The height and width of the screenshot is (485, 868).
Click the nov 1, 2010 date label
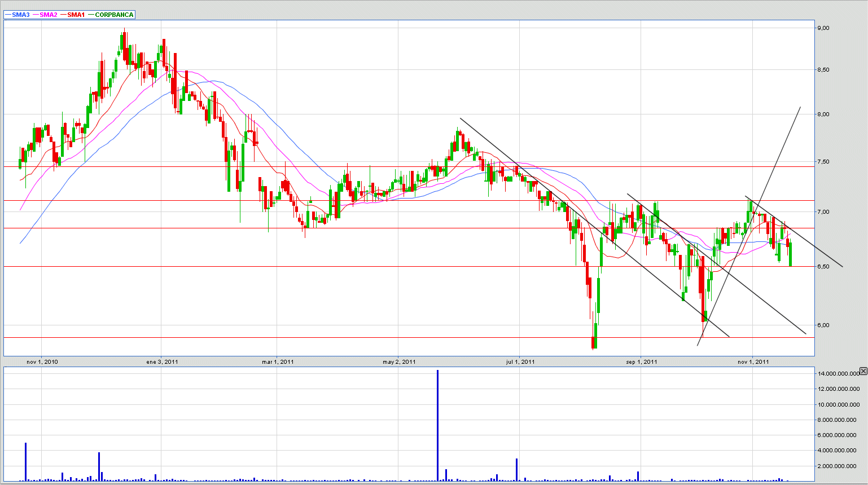click(42, 362)
